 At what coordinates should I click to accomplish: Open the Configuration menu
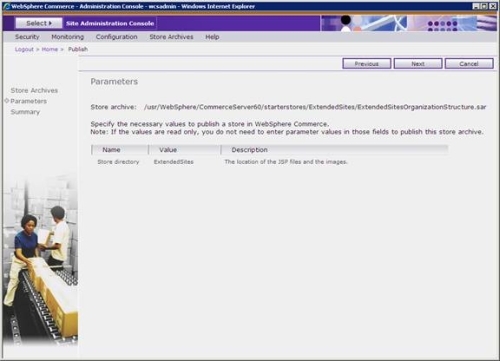[116, 37]
